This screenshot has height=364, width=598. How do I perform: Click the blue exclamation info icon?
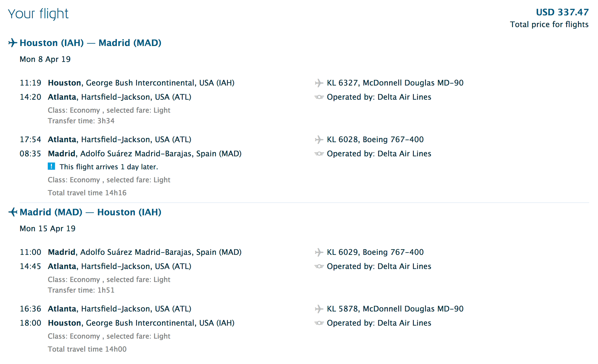pyautogui.click(x=51, y=167)
